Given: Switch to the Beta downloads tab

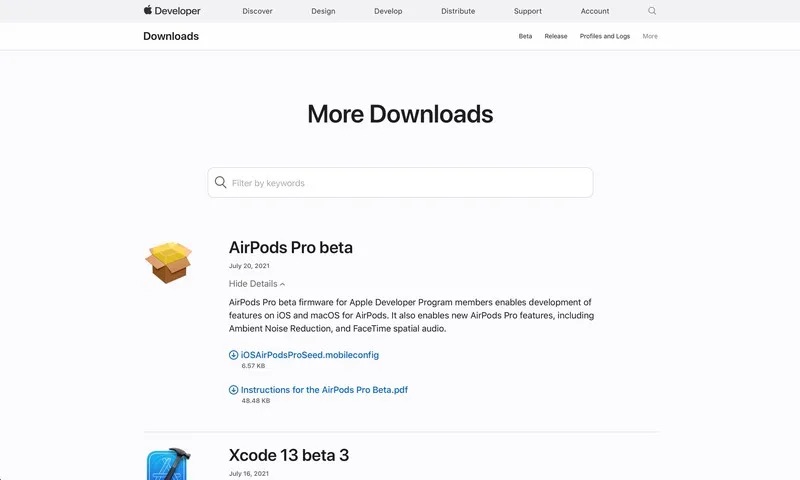Looking at the screenshot, I should pyautogui.click(x=525, y=36).
